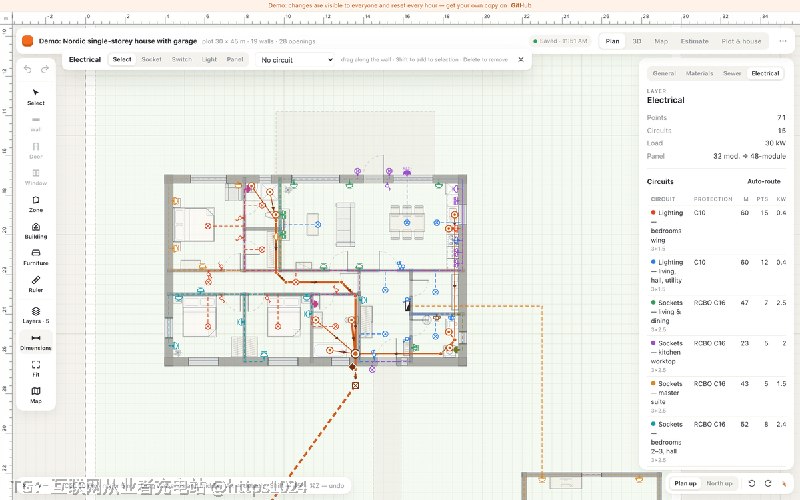Screen dimensions: 800x500
Task: Select Lighting living, hall, utility circuit row
Action: [717, 276]
